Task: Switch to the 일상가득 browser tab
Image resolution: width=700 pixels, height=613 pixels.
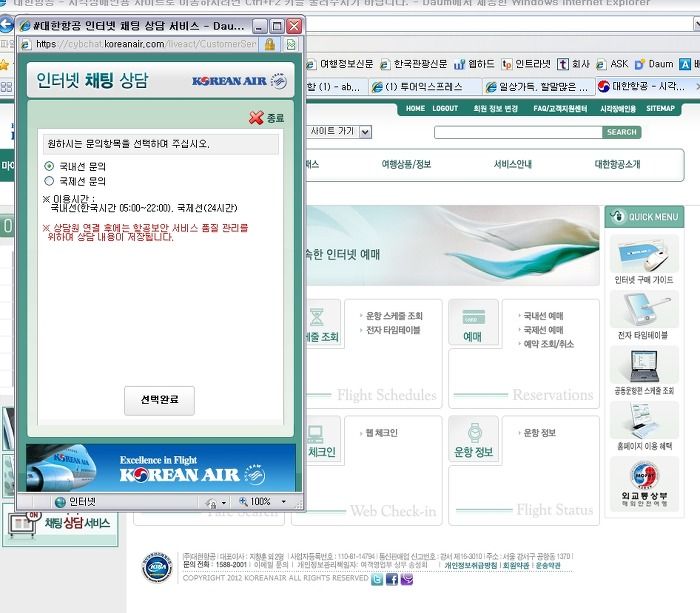Action: pos(538,87)
